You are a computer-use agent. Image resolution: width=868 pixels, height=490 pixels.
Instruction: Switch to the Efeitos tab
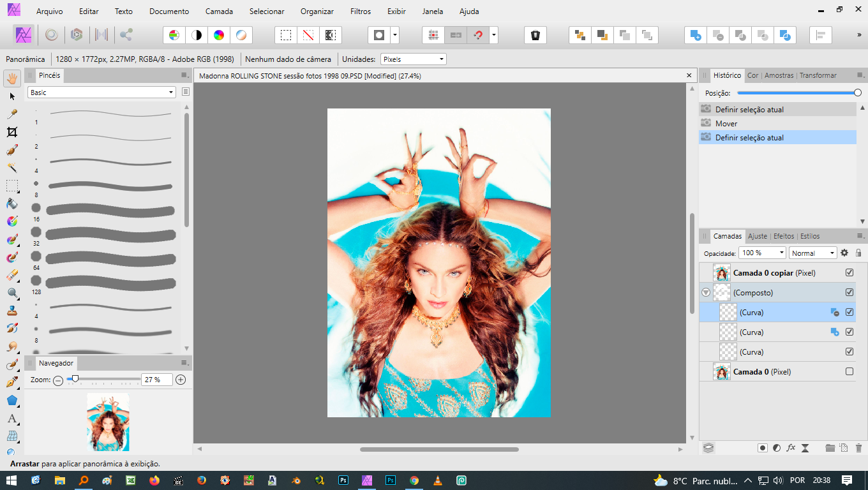click(x=784, y=236)
